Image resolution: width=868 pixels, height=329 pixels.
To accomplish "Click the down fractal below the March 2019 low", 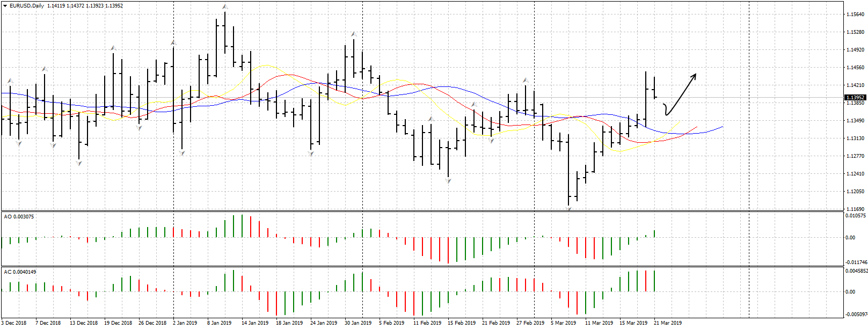I will [569, 208].
